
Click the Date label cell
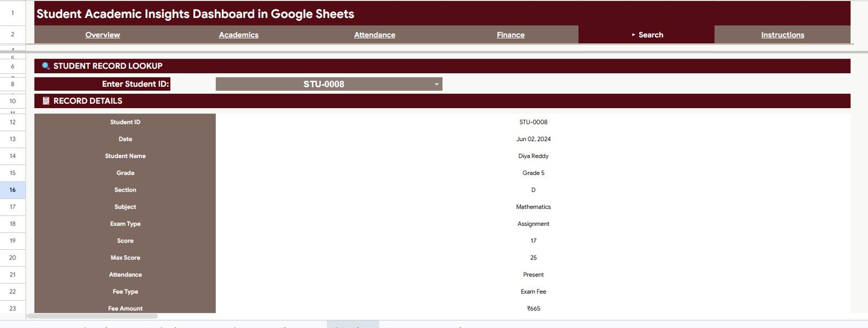[125, 139]
